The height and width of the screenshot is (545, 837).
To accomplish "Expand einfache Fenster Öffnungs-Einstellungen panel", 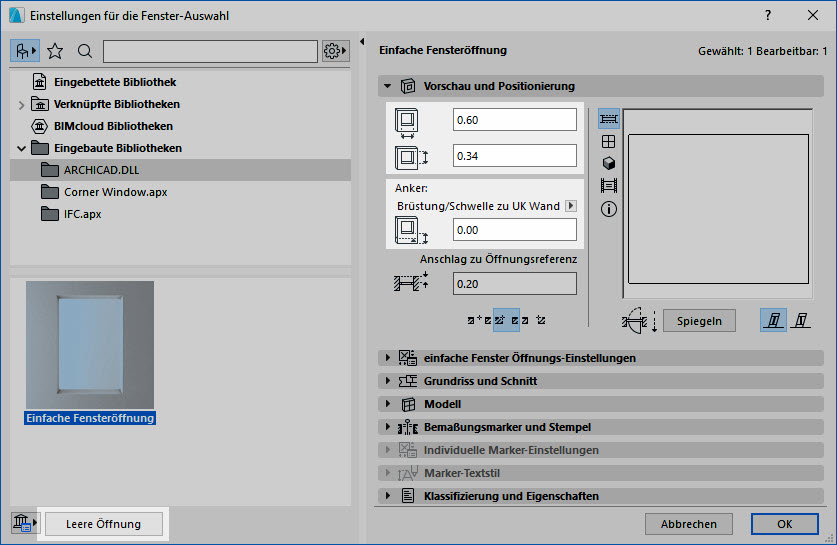I will tap(388, 358).
